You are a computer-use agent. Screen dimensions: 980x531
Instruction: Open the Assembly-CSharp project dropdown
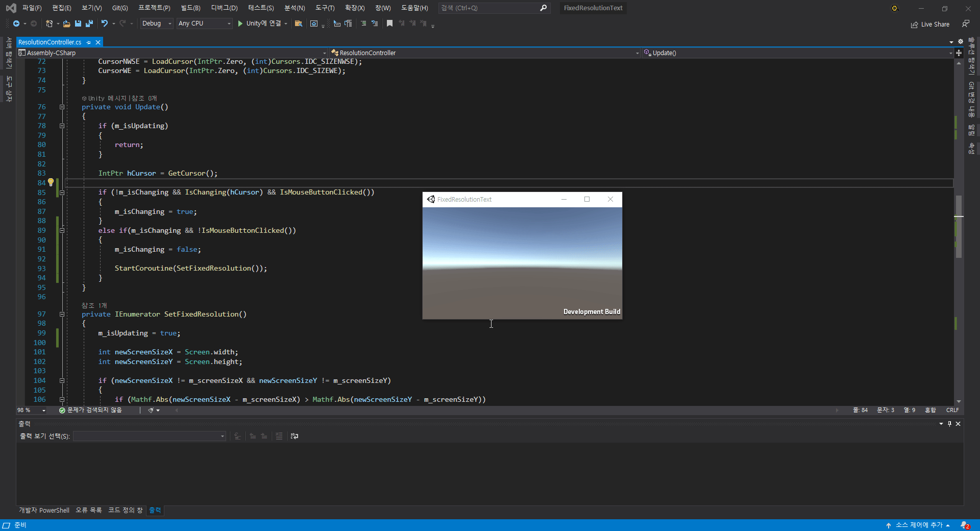click(172, 53)
